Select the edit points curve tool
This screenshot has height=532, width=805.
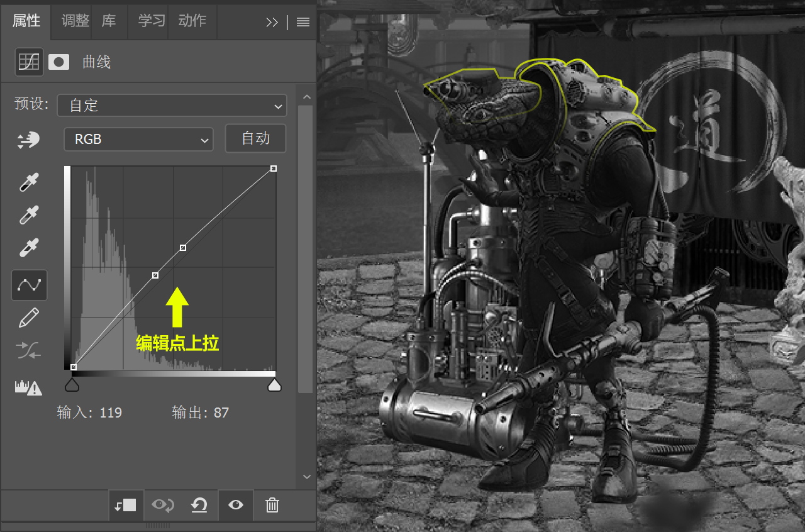point(29,285)
